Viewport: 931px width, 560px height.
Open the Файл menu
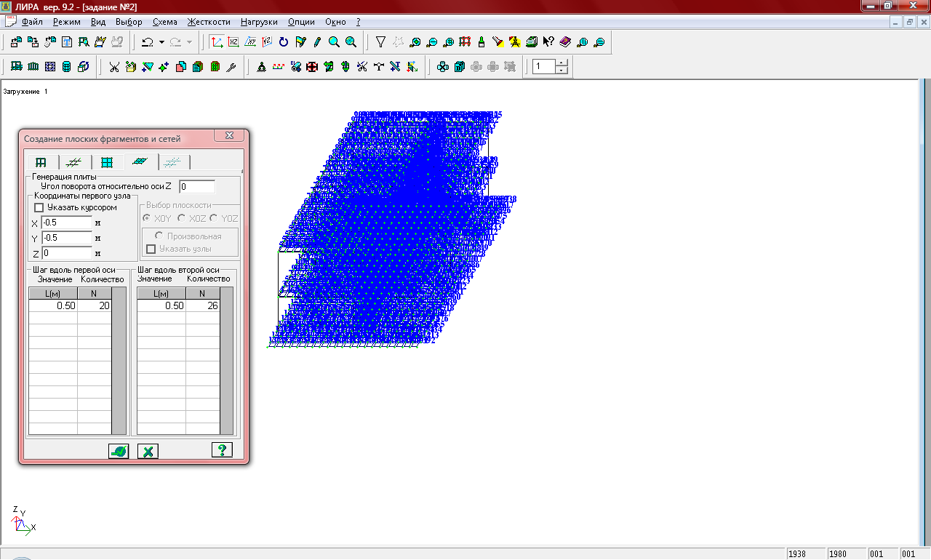click(x=32, y=22)
